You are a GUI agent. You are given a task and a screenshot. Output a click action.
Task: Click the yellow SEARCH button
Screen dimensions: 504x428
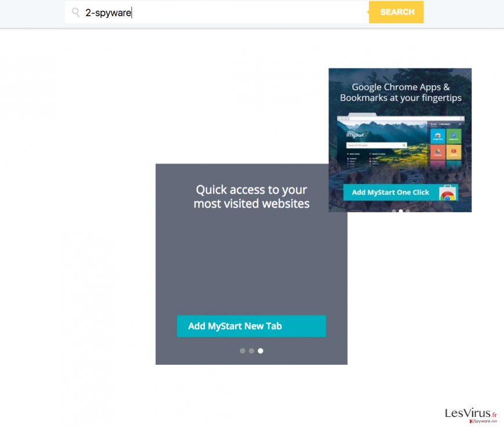[396, 12]
